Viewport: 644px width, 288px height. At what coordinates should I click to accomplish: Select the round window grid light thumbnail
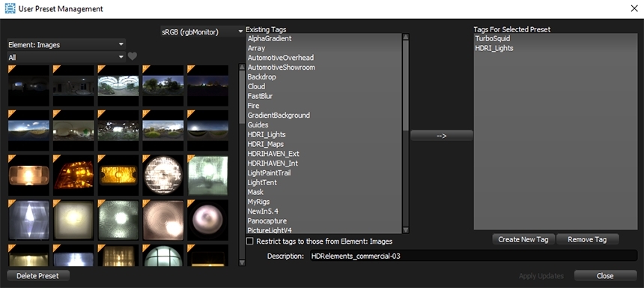coord(163,256)
